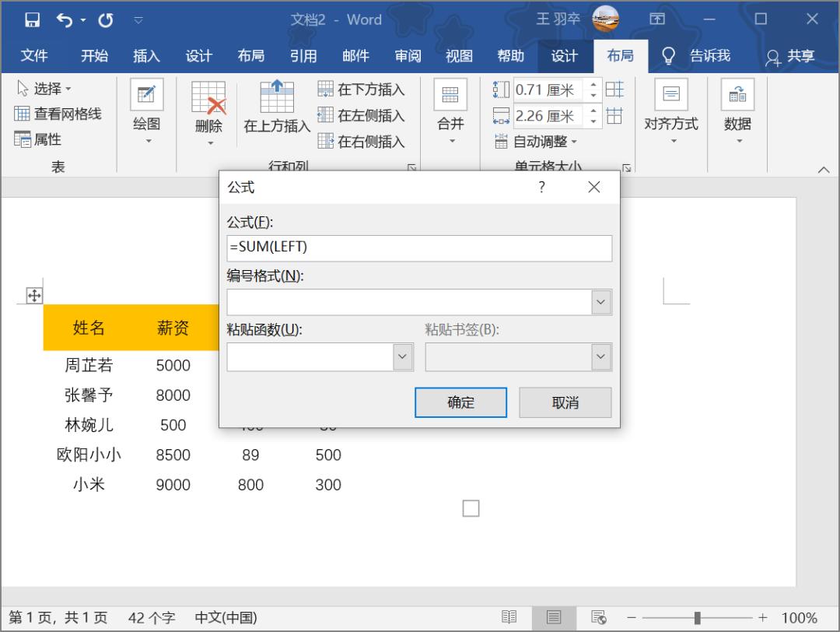Open the 属性 dialog for the table
Viewport: 840px width, 632px height.
point(37,140)
